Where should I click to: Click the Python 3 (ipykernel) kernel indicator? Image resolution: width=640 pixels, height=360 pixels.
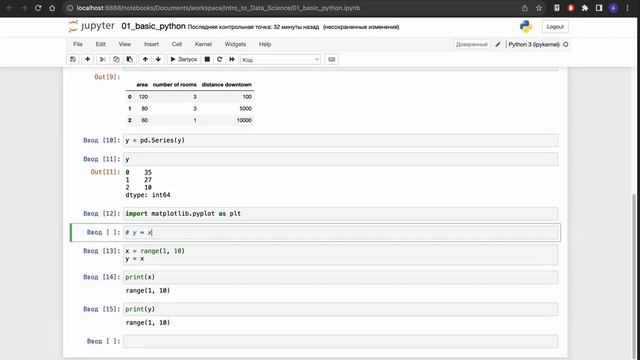533,44
